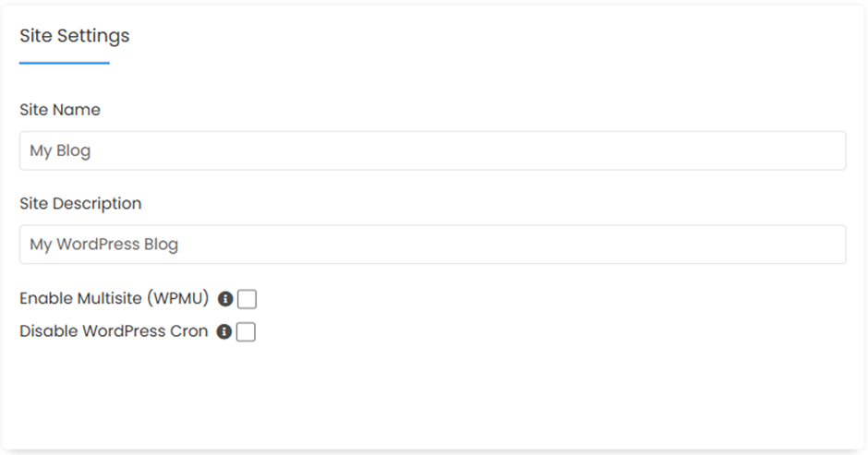Focus the Site Name input field
868x455 pixels.
point(433,150)
